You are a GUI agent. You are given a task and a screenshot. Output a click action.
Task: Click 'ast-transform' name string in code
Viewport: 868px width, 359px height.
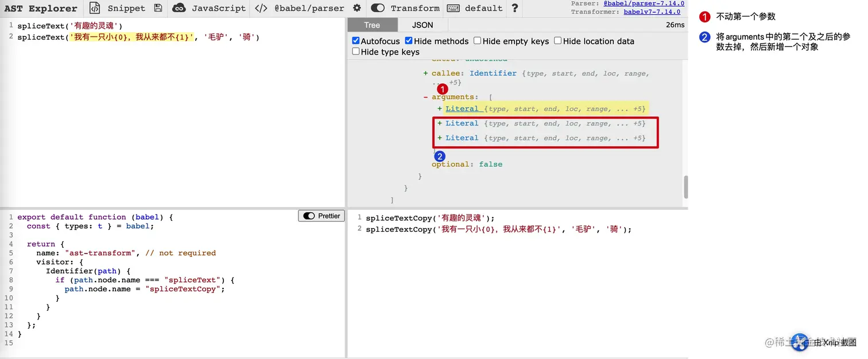(x=101, y=253)
